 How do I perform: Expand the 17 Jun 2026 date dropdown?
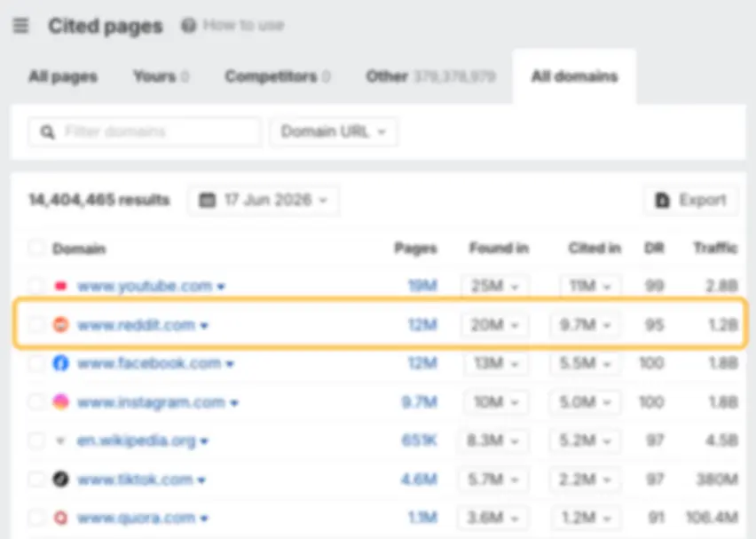click(x=264, y=200)
